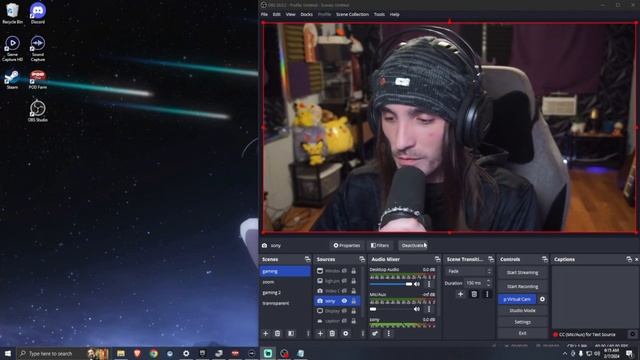Open Settings from Controls panel
The image size is (640, 360).
pyautogui.click(x=522, y=322)
